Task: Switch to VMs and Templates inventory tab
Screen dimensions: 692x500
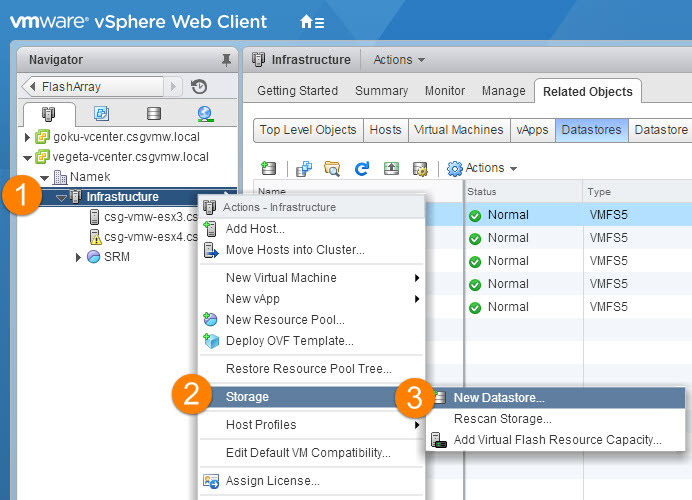Action: pyautogui.click(x=101, y=114)
